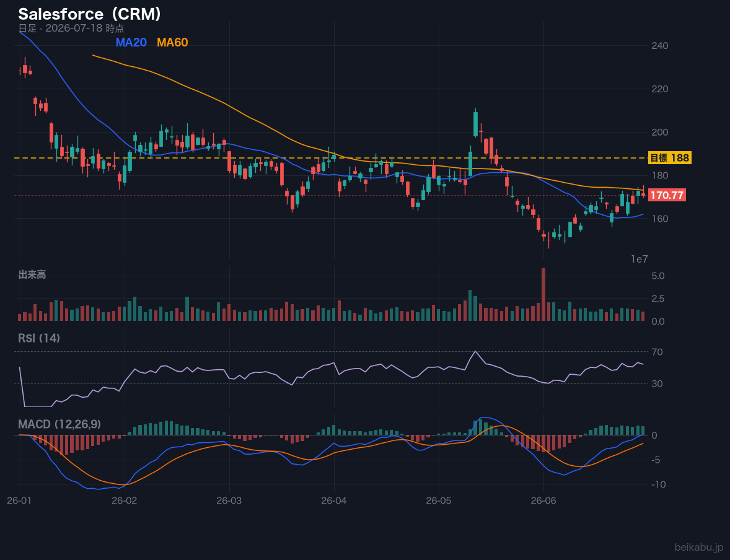Click the 26-03 date axis label
The height and width of the screenshot is (560, 730).
(x=229, y=501)
